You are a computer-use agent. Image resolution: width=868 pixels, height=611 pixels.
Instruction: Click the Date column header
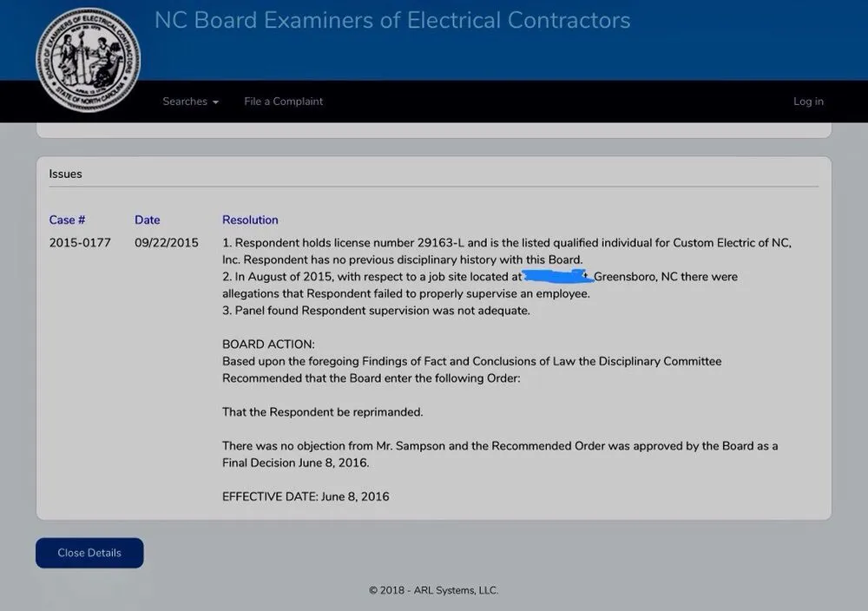[148, 220]
